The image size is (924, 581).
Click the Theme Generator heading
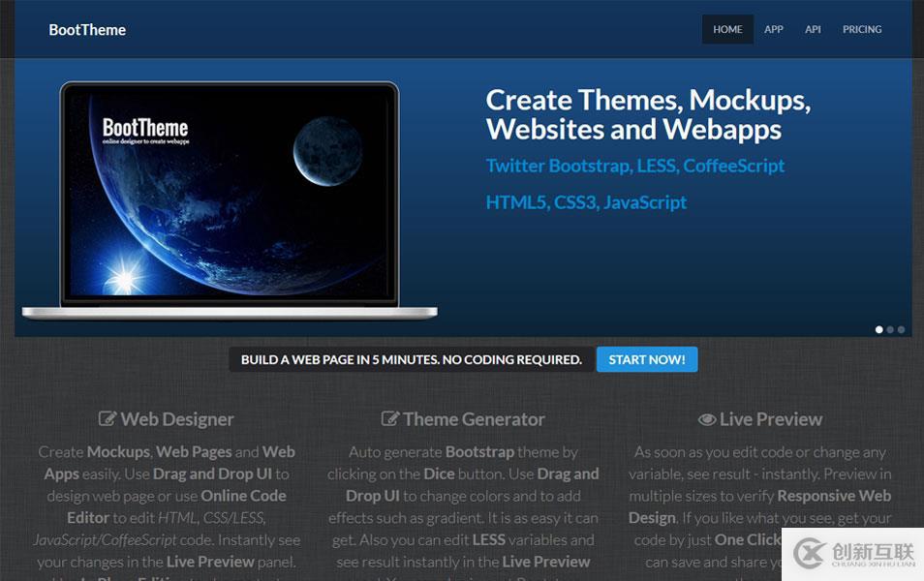(x=474, y=419)
